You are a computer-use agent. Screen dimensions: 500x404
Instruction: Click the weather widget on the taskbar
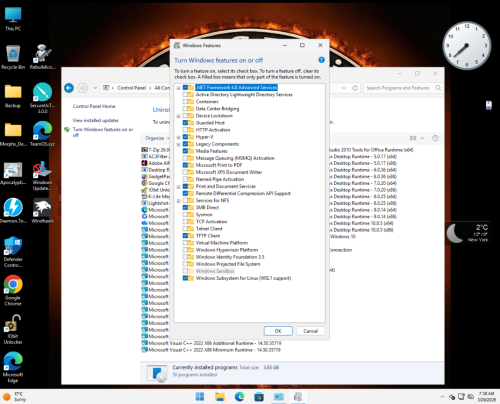click(x=14, y=397)
